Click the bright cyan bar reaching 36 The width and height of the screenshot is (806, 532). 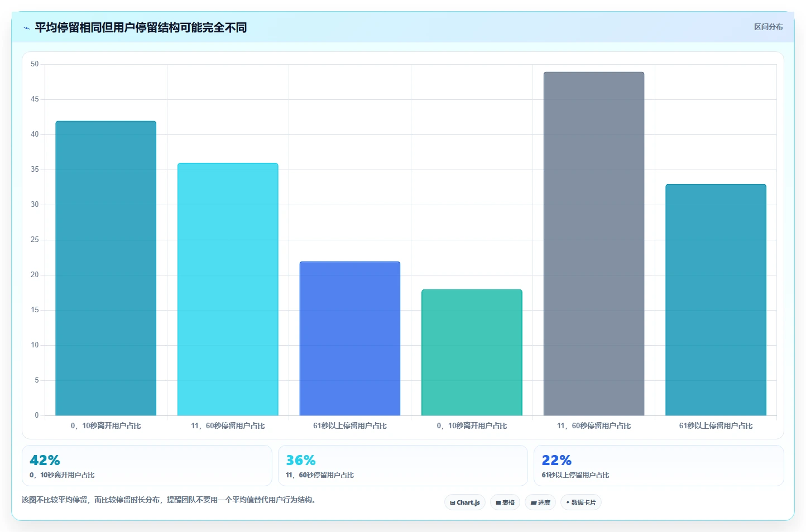click(x=228, y=289)
